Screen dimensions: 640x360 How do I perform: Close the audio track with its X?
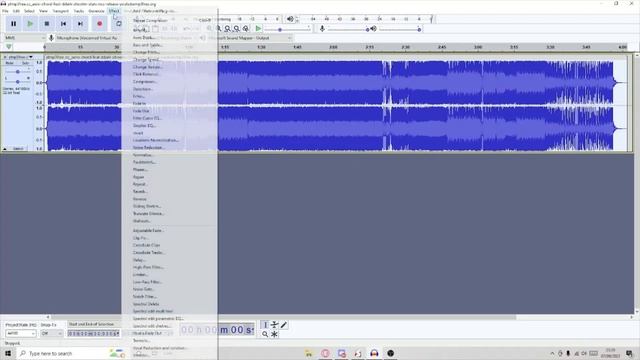point(5,57)
